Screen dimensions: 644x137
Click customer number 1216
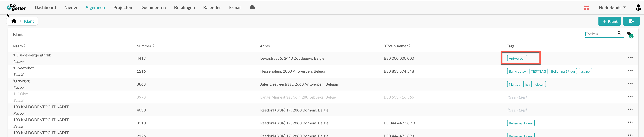point(141,71)
